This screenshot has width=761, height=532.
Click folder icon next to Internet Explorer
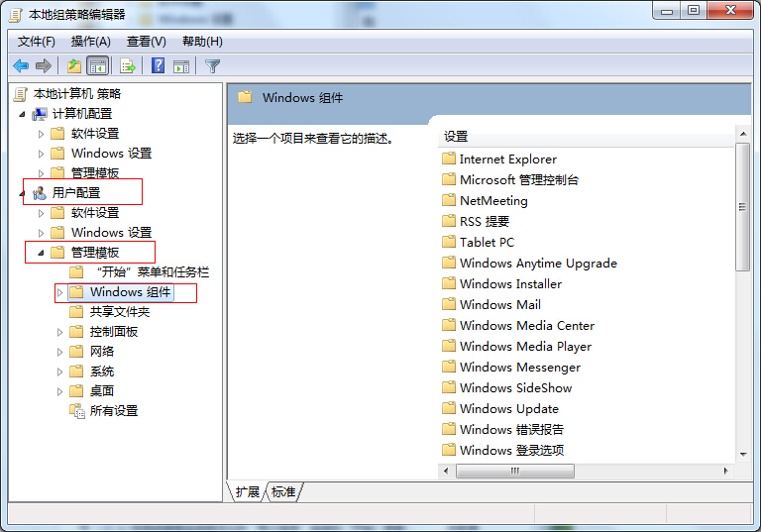pos(449,159)
